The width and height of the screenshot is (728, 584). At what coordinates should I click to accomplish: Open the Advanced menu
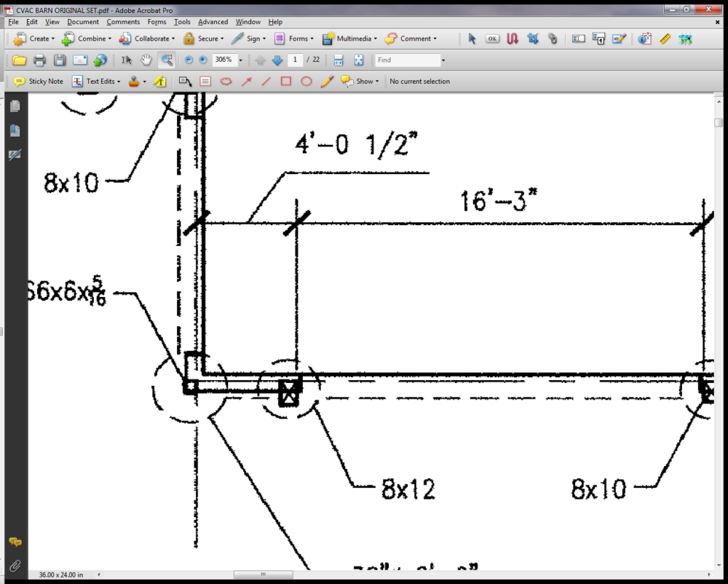point(213,22)
